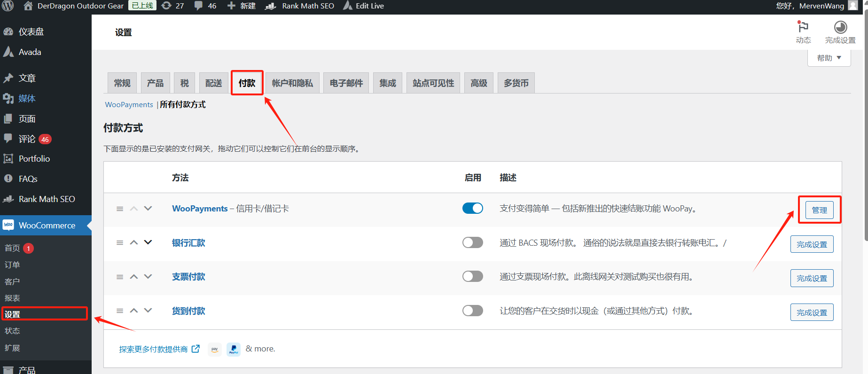Click the WordPress logo icon
The image size is (868, 374).
[x=8, y=6]
